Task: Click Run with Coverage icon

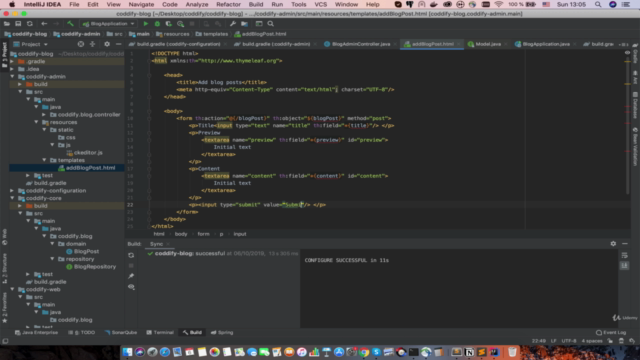Action: pyautogui.click(x=169, y=24)
